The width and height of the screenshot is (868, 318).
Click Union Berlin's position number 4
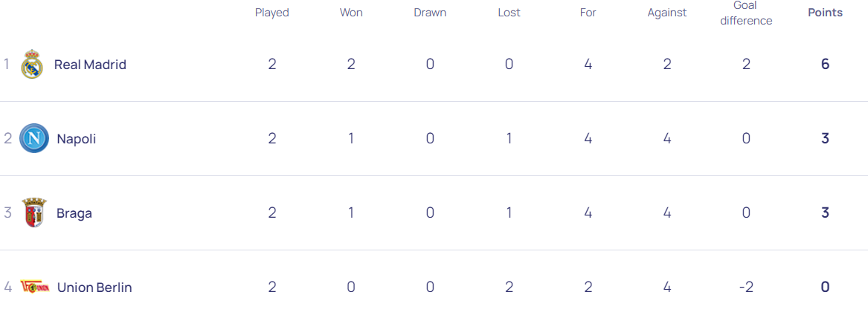pyautogui.click(x=7, y=288)
